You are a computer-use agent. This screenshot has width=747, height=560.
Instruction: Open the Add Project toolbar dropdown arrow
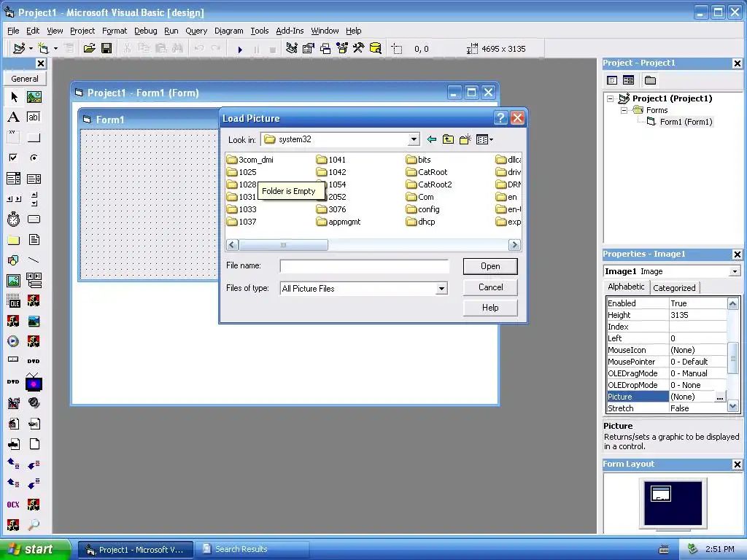(31, 48)
